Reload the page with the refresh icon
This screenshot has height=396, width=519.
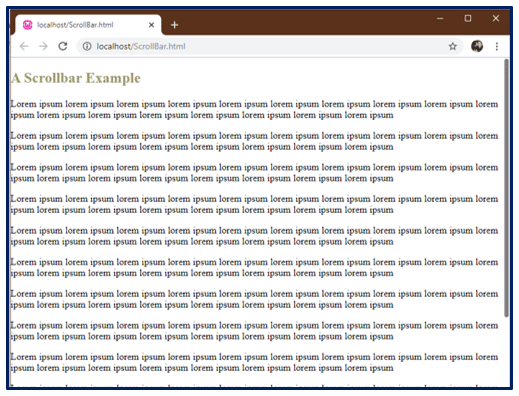click(63, 46)
